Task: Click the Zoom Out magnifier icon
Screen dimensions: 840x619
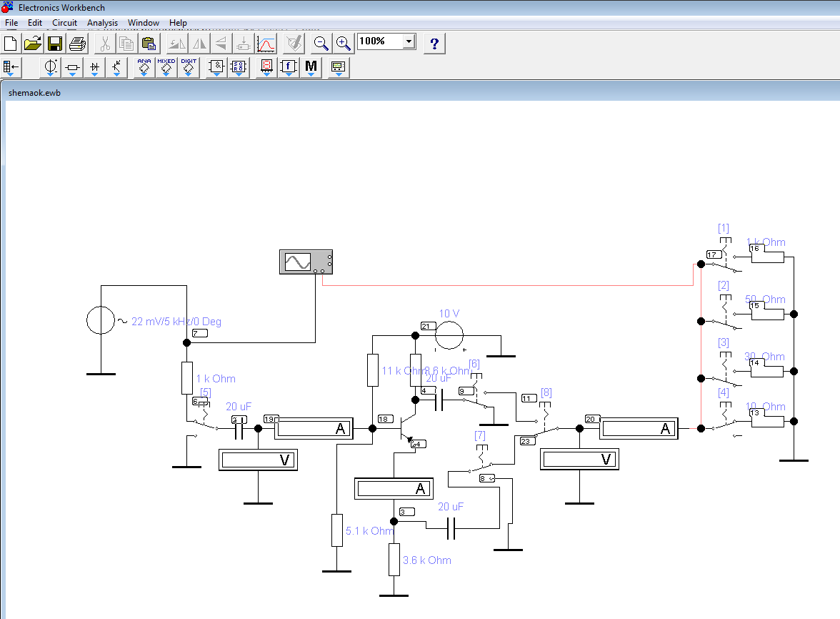Action: 321,44
